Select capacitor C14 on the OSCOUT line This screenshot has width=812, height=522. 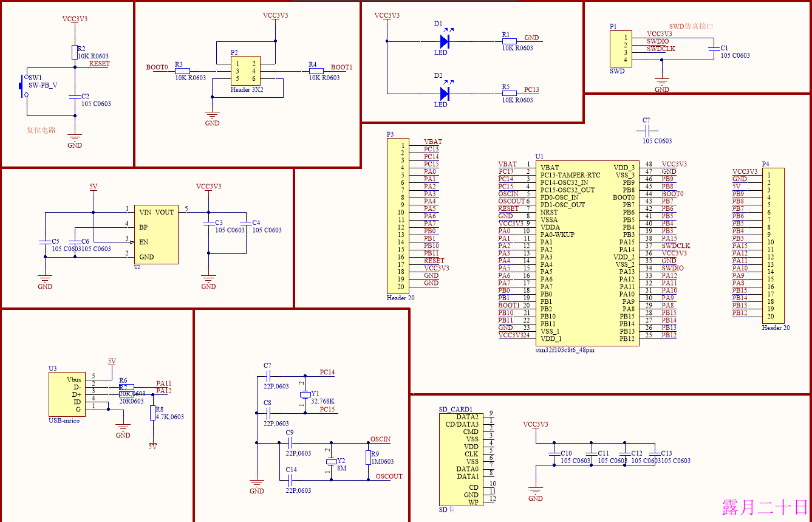pyautogui.click(x=290, y=480)
